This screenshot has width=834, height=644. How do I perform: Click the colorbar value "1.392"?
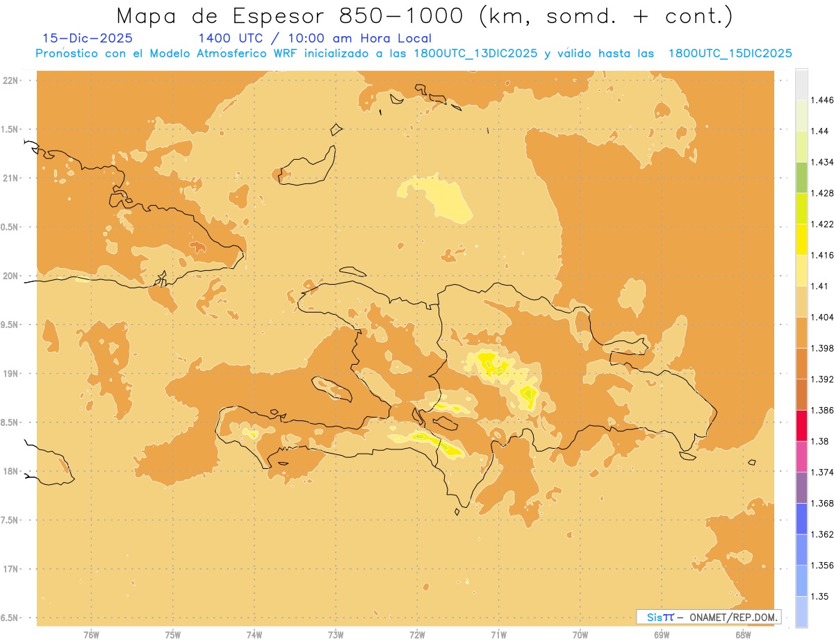click(822, 379)
